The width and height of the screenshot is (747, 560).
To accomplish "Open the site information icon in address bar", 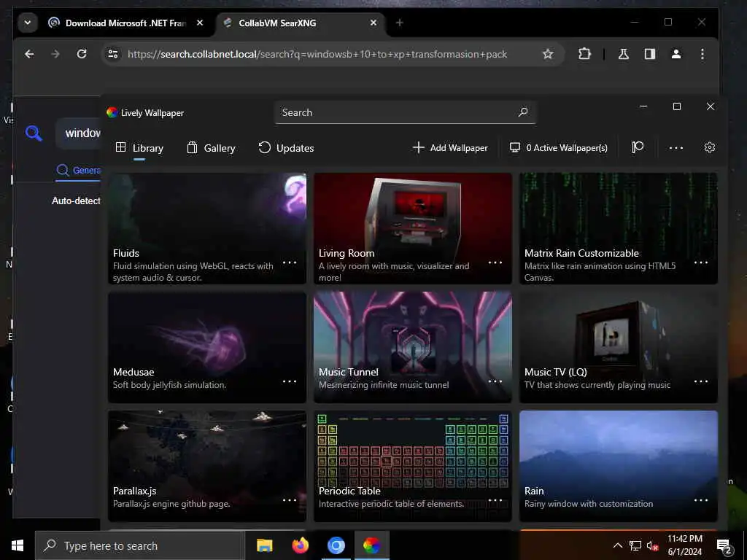I will (113, 54).
